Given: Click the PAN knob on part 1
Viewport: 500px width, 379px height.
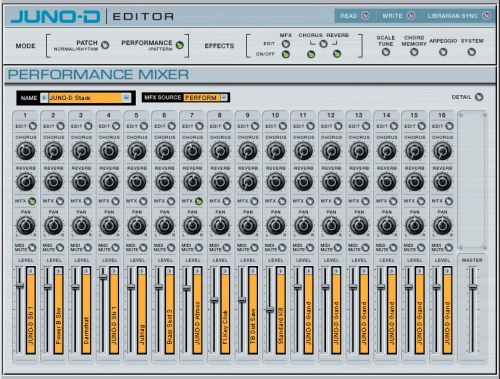Looking at the screenshot, I should [x=26, y=226].
